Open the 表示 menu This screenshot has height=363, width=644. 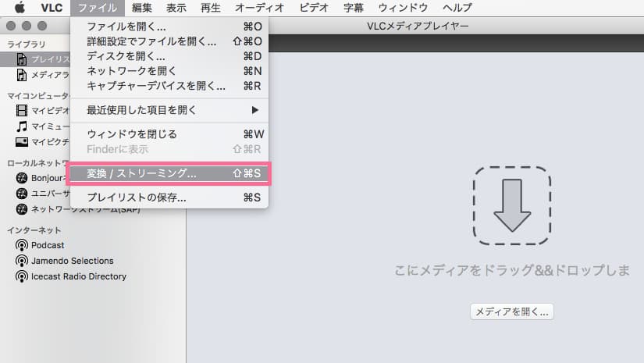point(176,7)
